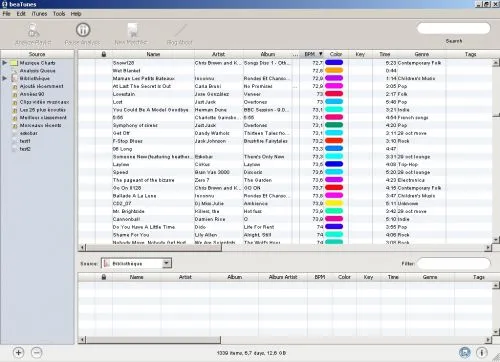
Task: Open the File menu
Action: (x=6, y=14)
